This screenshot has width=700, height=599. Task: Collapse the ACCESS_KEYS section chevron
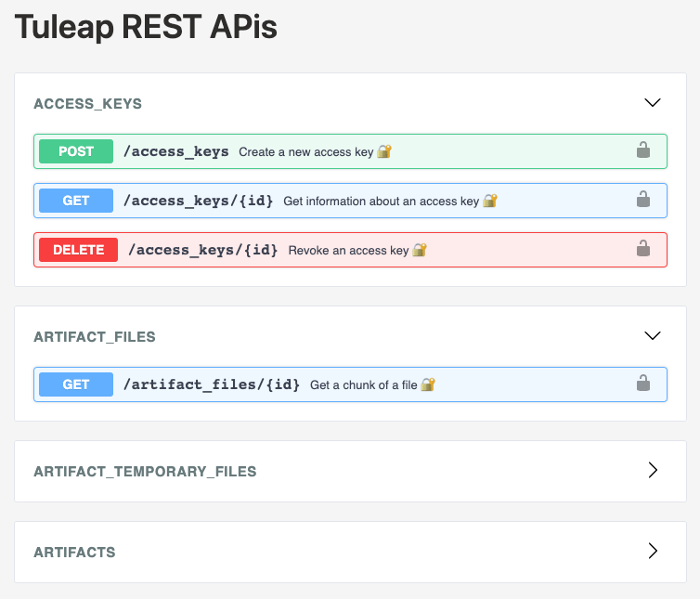pyautogui.click(x=653, y=103)
